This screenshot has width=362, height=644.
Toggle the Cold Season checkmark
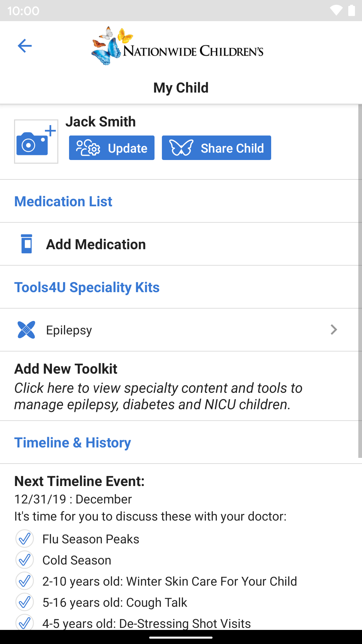click(x=24, y=560)
